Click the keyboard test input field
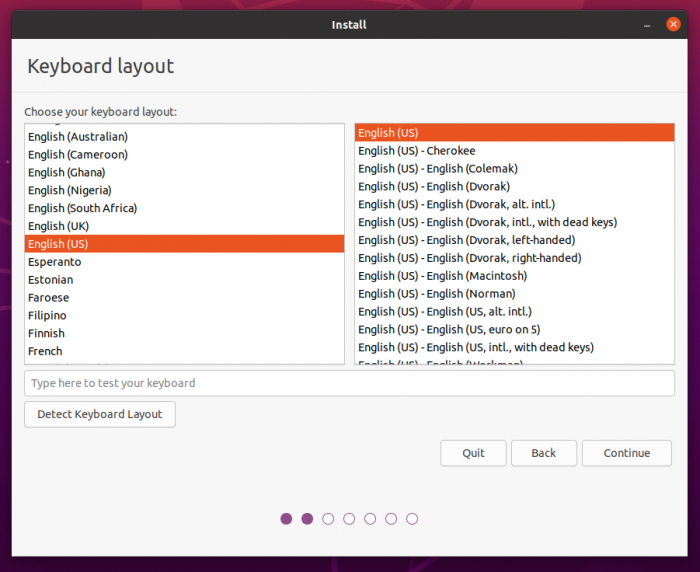 pos(349,383)
